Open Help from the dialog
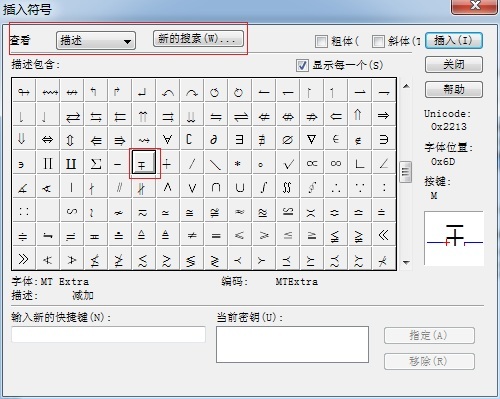500x399 pixels. point(454,89)
